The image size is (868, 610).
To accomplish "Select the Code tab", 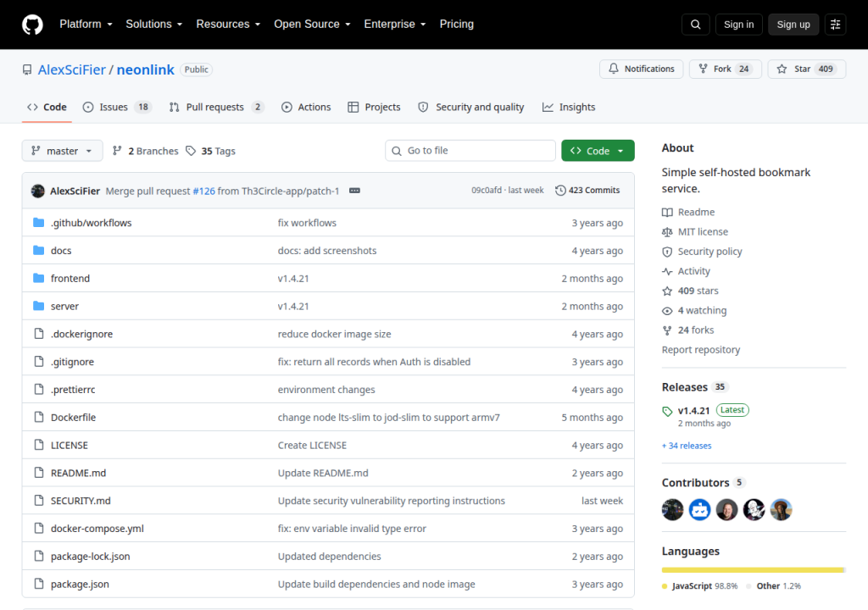I will pyautogui.click(x=47, y=107).
